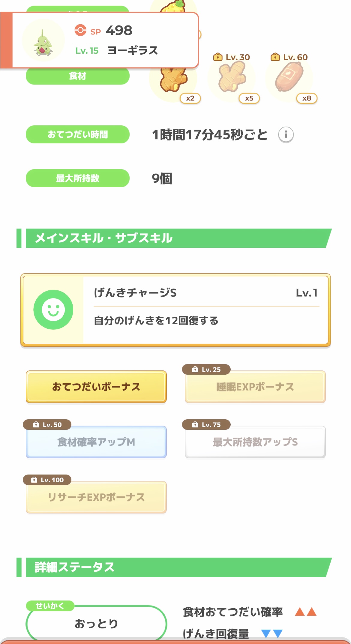Tap the locked Lv. 30 ginger ingredient
The image size is (351, 644).
point(232,78)
